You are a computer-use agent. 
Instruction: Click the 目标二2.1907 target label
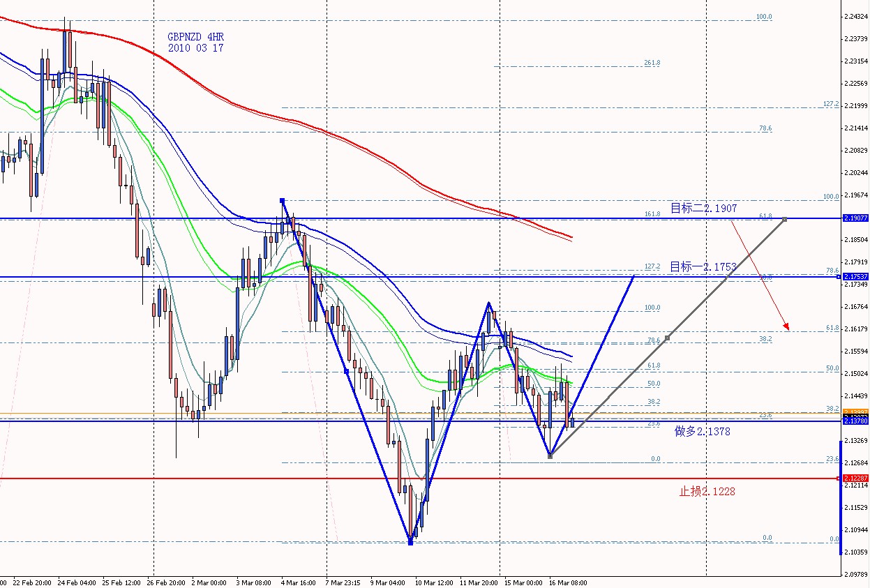coord(703,208)
